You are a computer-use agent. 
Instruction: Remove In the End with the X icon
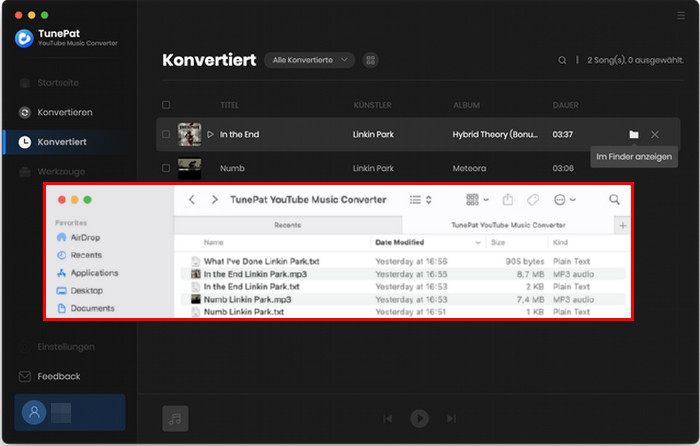coord(655,134)
